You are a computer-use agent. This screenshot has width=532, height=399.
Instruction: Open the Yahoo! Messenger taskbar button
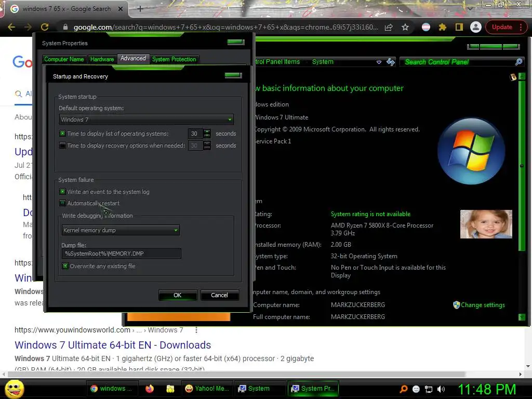tap(208, 389)
